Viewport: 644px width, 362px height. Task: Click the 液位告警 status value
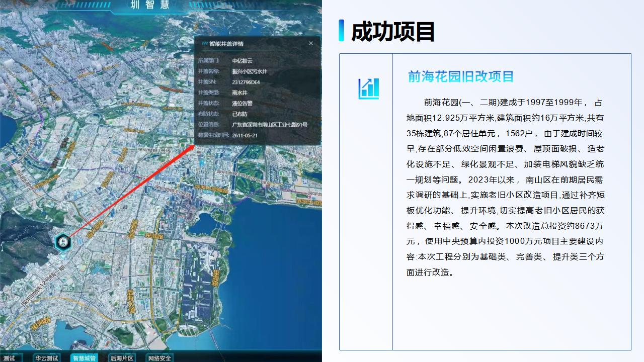pos(242,103)
